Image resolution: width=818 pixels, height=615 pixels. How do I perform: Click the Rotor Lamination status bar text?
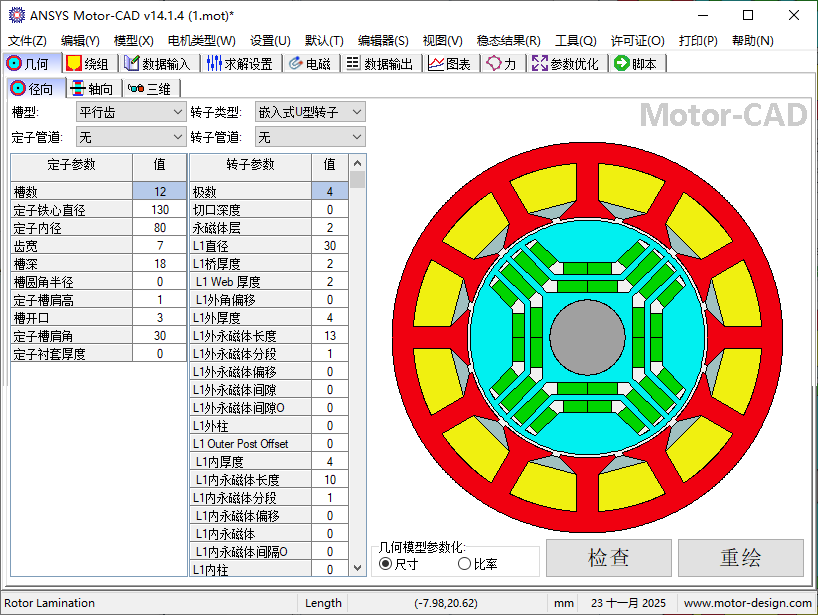pos(50,603)
